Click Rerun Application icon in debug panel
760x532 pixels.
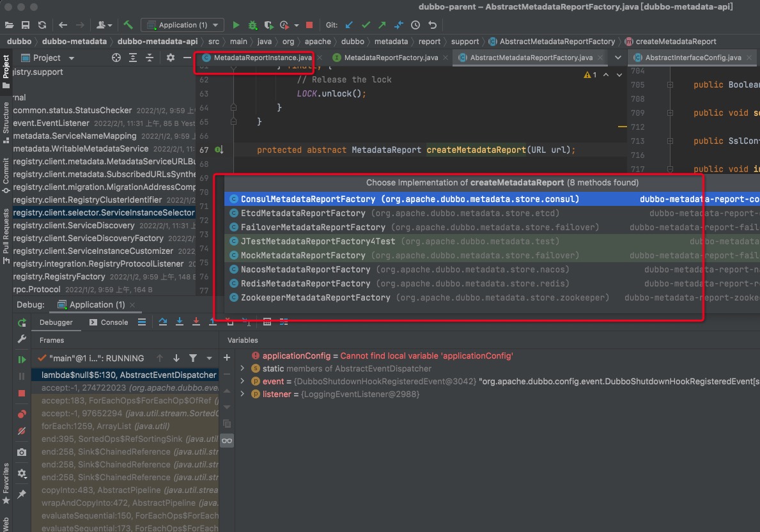22,322
